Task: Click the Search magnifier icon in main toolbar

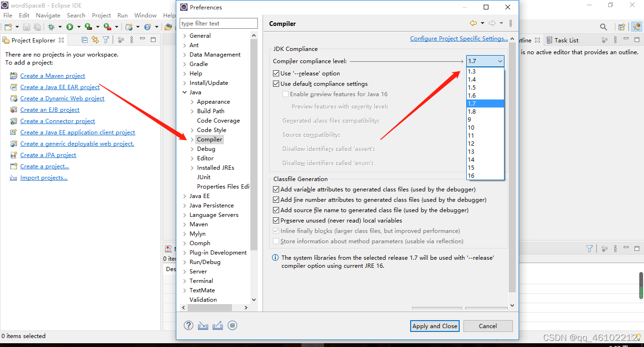Action: pyautogui.click(x=603, y=27)
